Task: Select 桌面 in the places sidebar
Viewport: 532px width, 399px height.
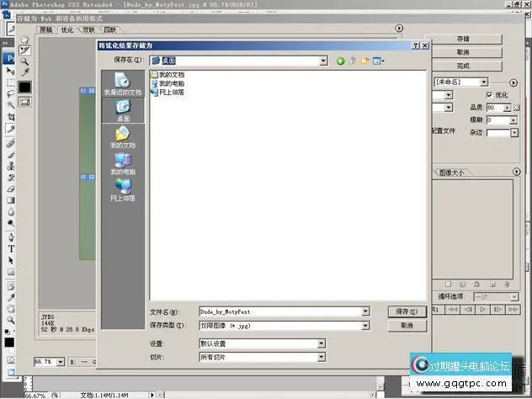Action: (123, 110)
